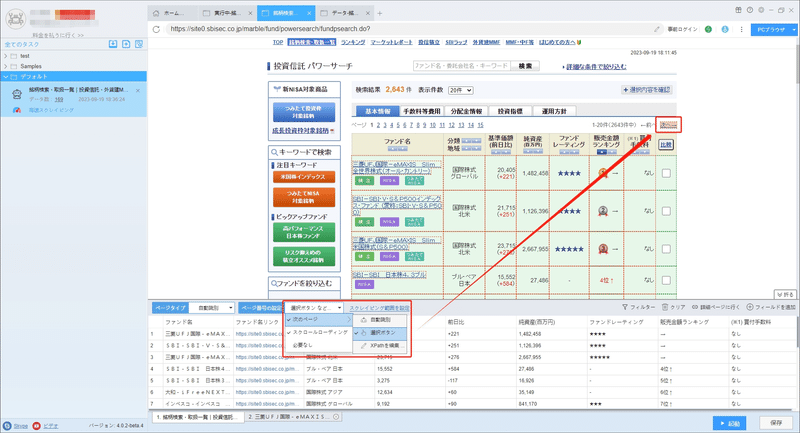Check the compare box for first fund row
This screenshot has height=433, width=800.
(666, 173)
